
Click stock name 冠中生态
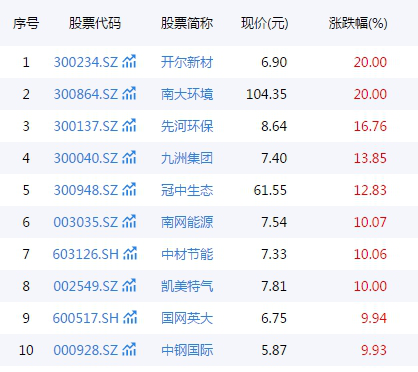coord(187,190)
